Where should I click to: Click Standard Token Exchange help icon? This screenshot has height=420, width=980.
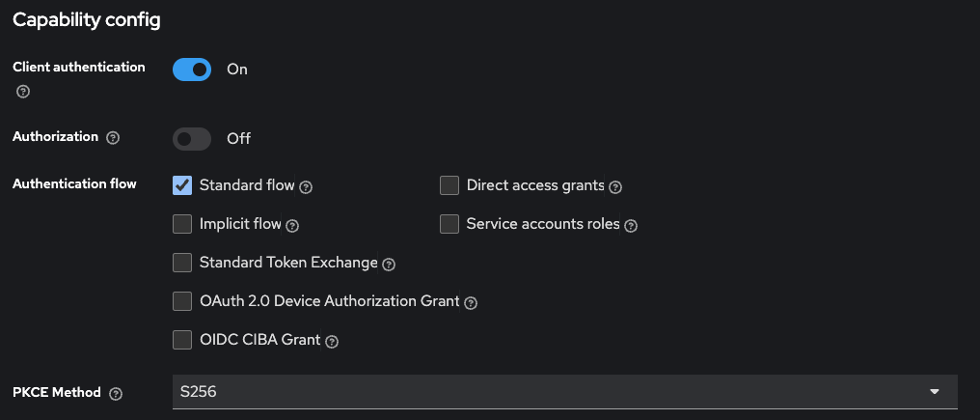tap(389, 264)
